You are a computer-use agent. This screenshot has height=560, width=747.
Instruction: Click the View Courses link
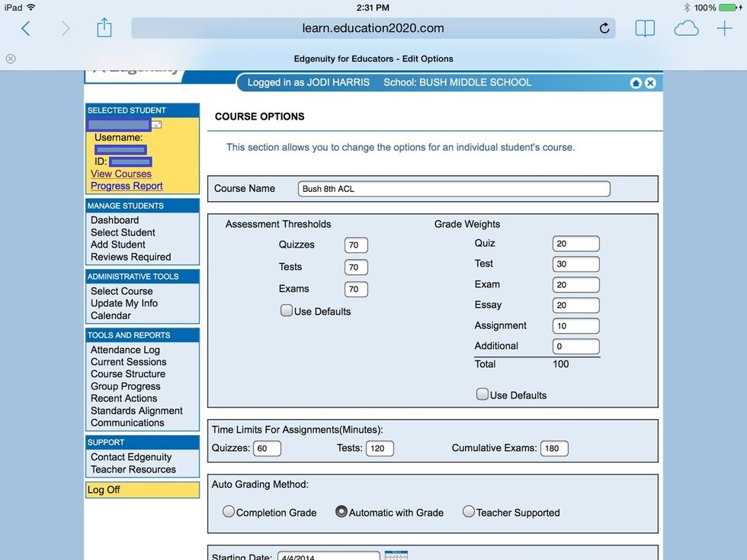tap(120, 174)
